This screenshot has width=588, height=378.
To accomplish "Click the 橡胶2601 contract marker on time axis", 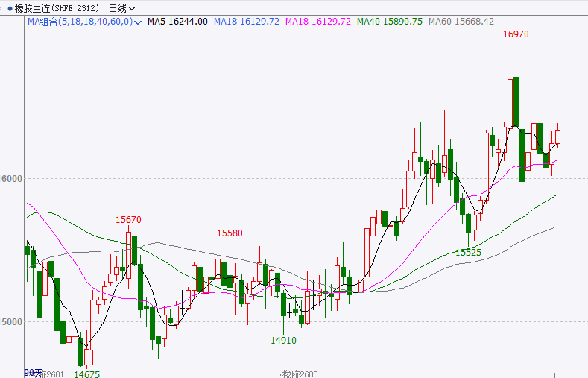I will click(46, 374).
